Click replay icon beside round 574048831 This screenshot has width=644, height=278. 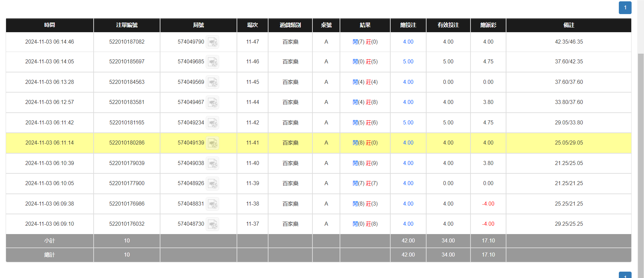[212, 204]
